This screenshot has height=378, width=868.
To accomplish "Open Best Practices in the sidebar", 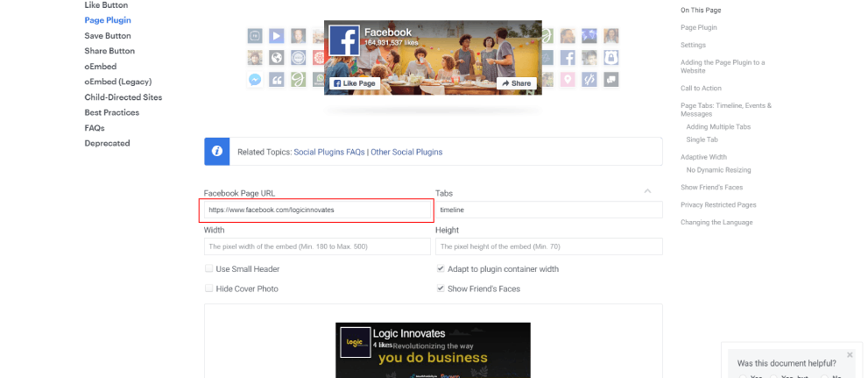I will coord(112,112).
